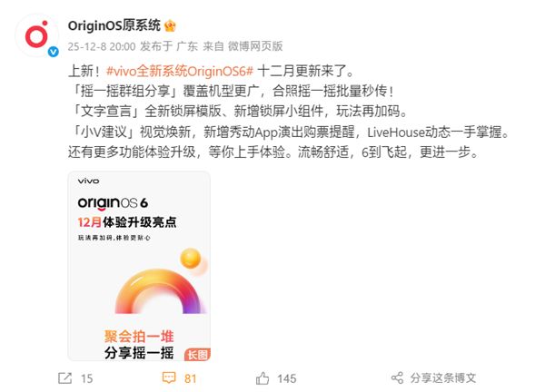Click the share nodes icon
545x392 pixels.
point(397,378)
